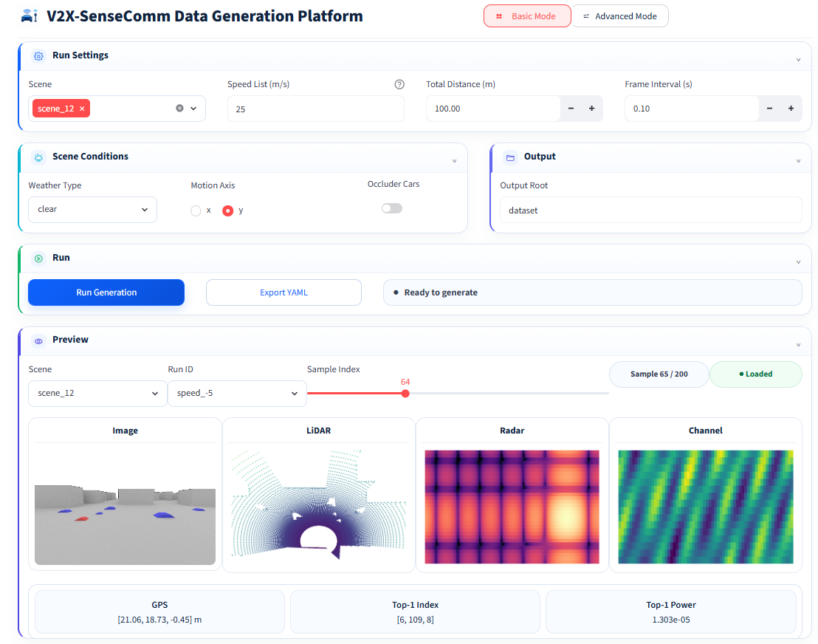The width and height of the screenshot is (818, 644).
Task: Click the Top-1 Index value [6, 109, 8]
Action: (415, 620)
